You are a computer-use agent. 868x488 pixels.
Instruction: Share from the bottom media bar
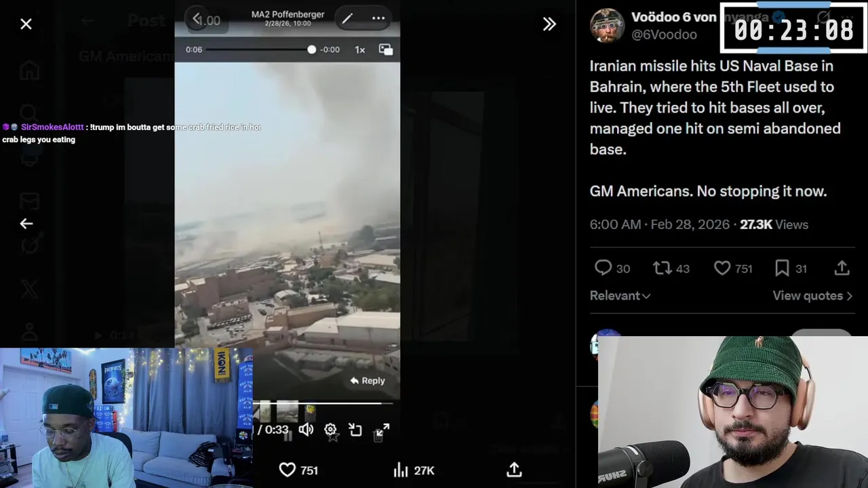point(514,470)
